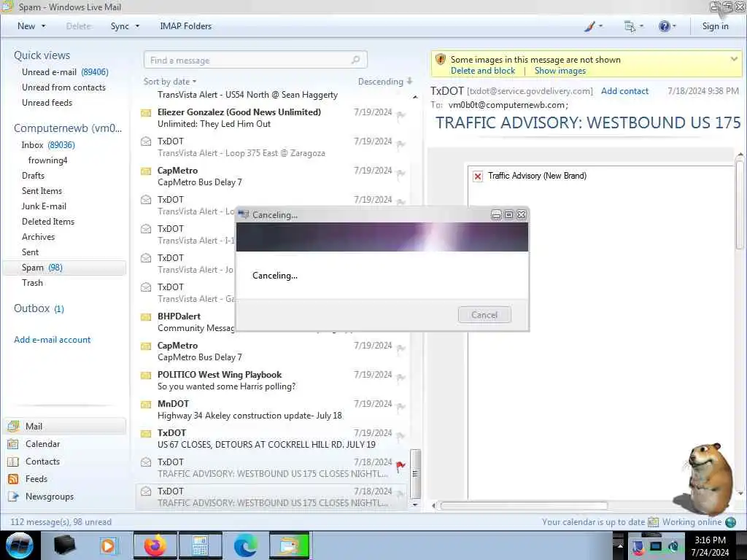Open the Menus toolbar icon

(630, 26)
